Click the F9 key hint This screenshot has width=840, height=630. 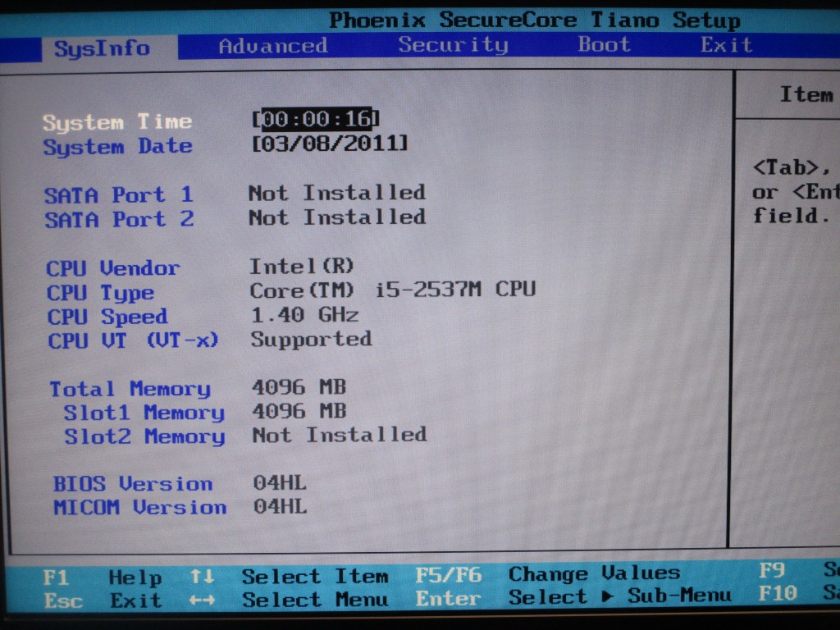coord(772,571)
